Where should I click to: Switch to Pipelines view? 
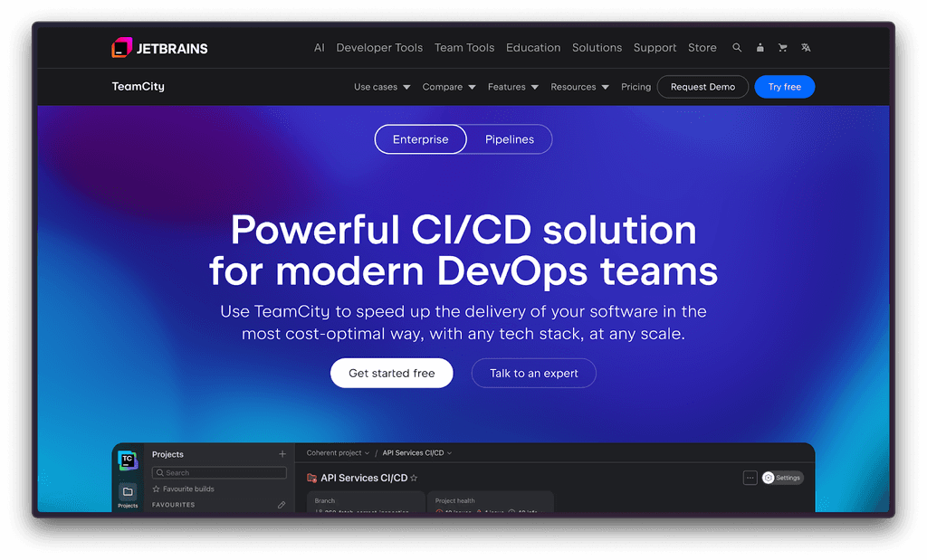pyautogui.click(x=509, y=139)
